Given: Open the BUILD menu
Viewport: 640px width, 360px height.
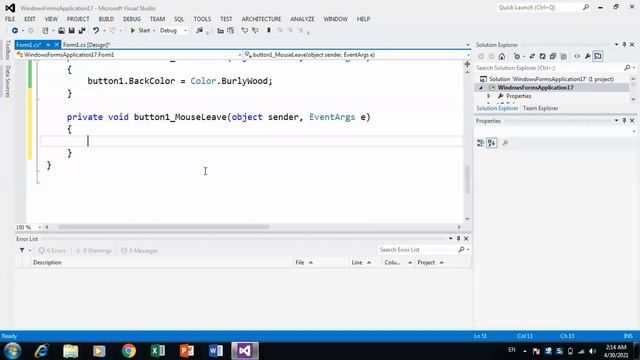Looking at the screenshot, I should pos(106,19).
